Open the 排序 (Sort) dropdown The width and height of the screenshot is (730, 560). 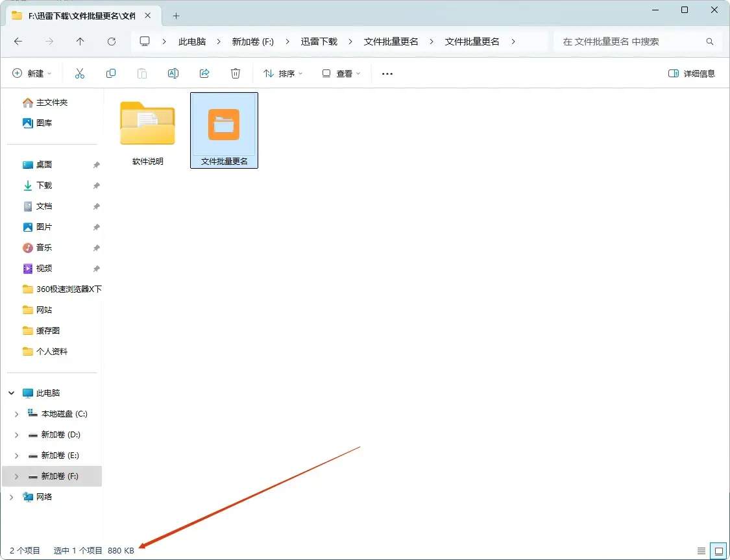[x=282, y=73]
